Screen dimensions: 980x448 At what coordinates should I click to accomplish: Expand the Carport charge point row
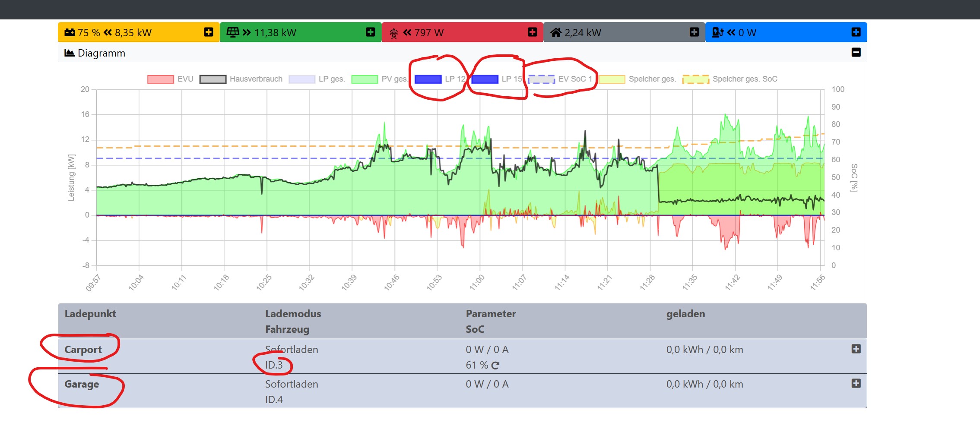[x=856, y=349]
